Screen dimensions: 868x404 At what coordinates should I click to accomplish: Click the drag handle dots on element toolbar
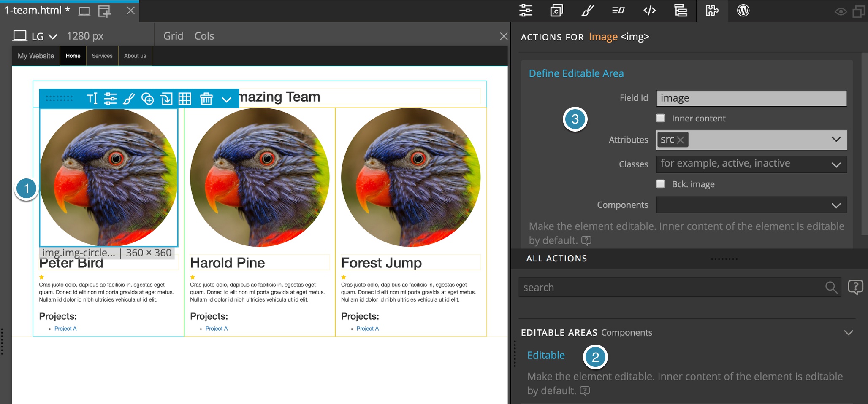59,98
